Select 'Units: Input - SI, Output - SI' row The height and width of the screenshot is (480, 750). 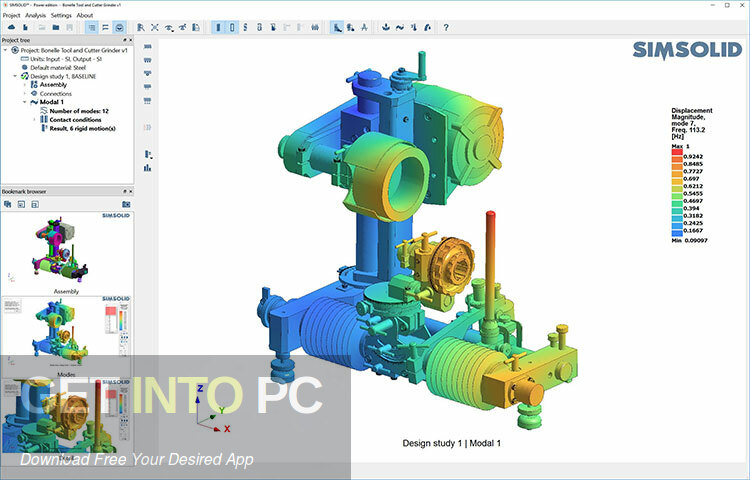[66, 59]
